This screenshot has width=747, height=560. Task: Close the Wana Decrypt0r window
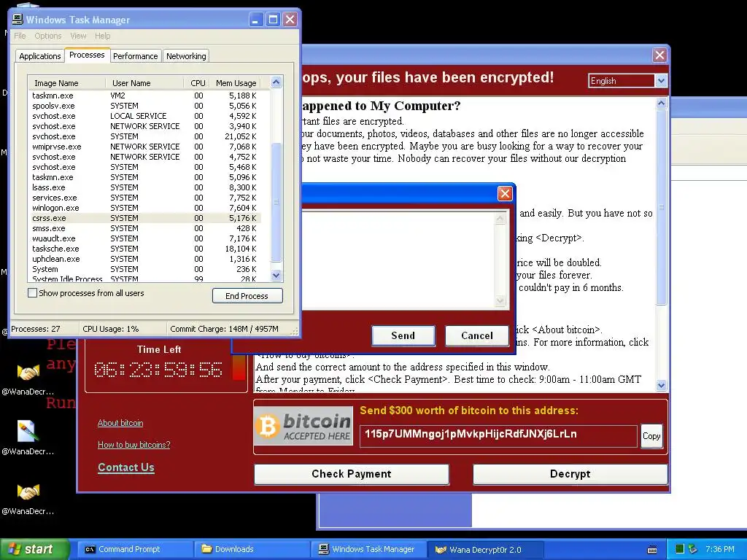pyautogui.click(x=659, y=55)
